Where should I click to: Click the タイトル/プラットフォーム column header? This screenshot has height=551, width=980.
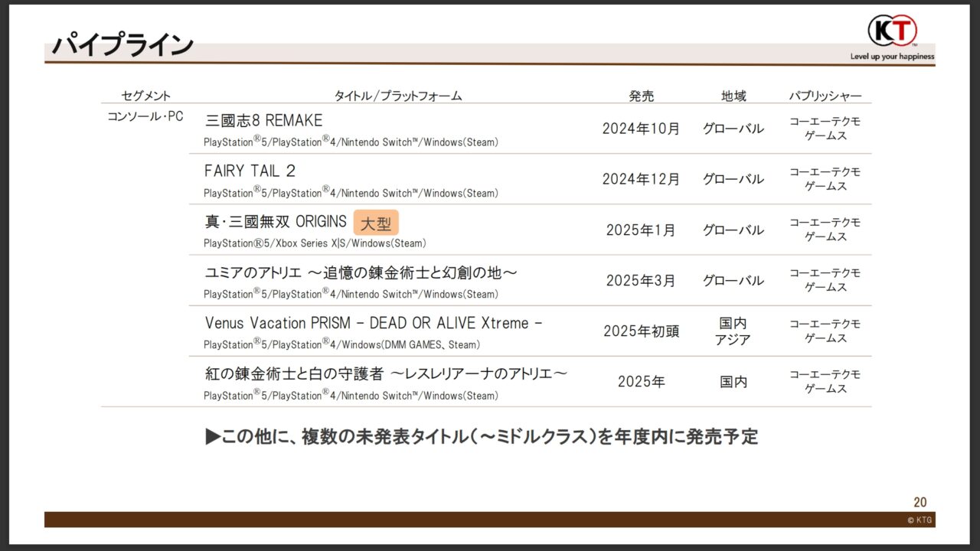click(x=398, y=96)
